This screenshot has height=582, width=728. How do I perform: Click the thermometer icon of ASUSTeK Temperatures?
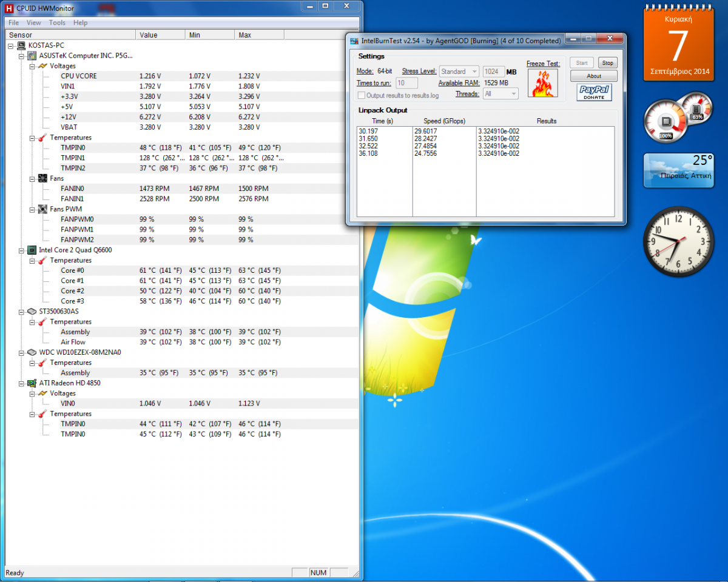42,138
